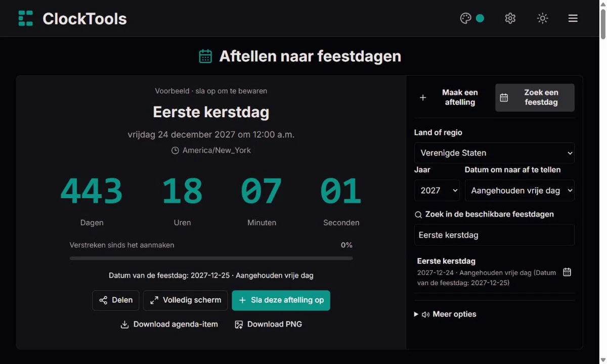The width and height of the screenshot is (607, 364).
Task: Click the clock icon beside America/New_York
Action: coord(175,151)
